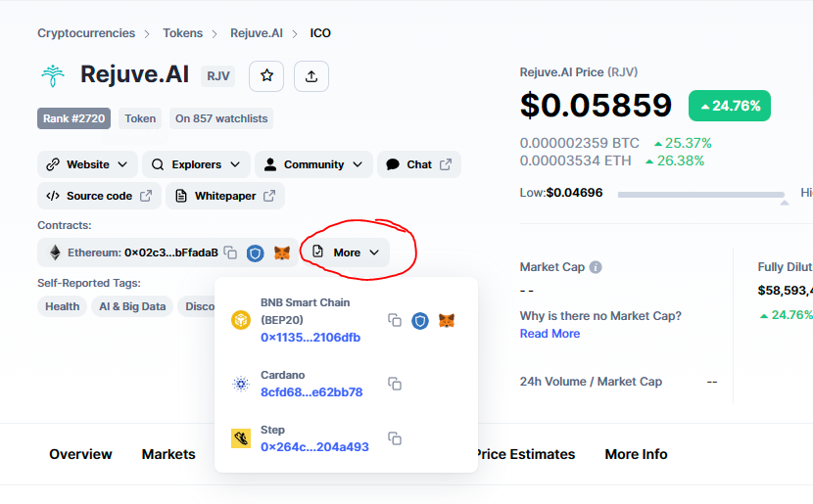
Task: Collapse the More contracts dropdown
Action: pyautogui.click(x=347, y=252)
